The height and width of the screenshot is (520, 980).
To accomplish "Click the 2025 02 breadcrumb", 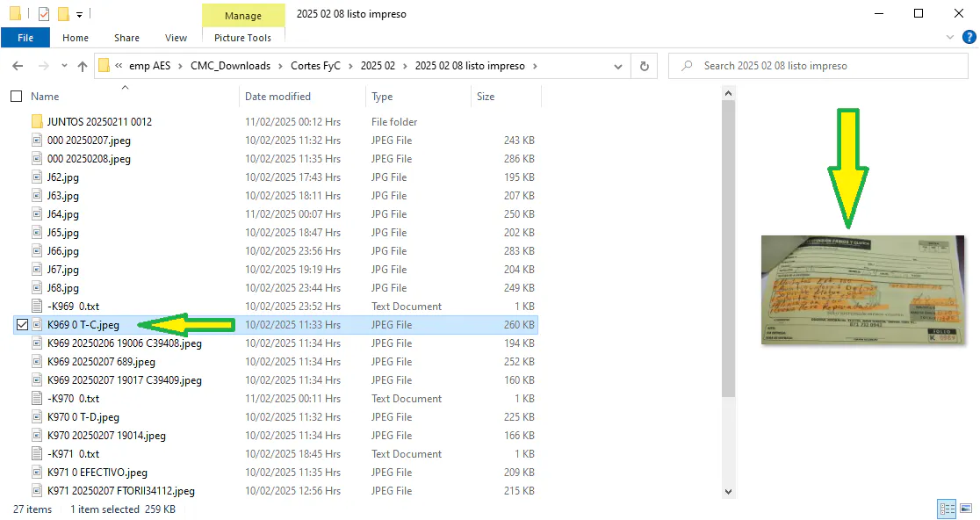I will tap(378, 66).
